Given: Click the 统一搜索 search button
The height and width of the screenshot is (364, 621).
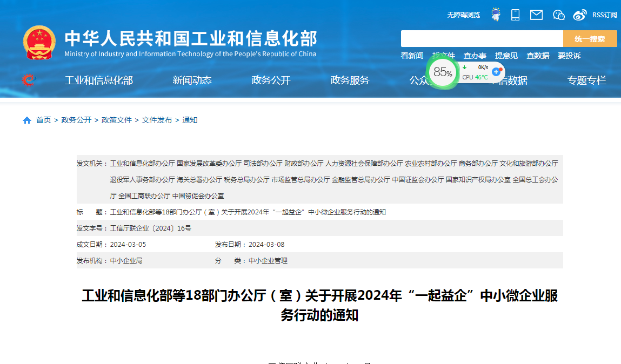Looking at the screenshot, I should pos(590,39).
